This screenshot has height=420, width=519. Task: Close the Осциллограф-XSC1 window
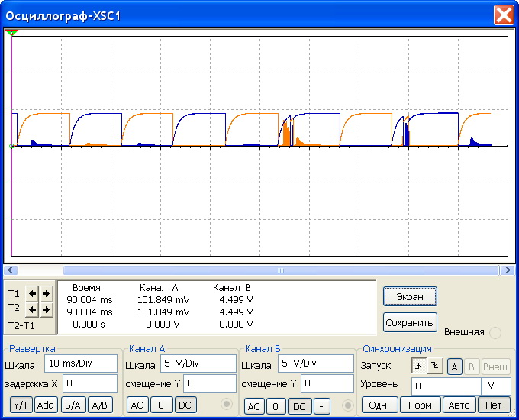504,15
